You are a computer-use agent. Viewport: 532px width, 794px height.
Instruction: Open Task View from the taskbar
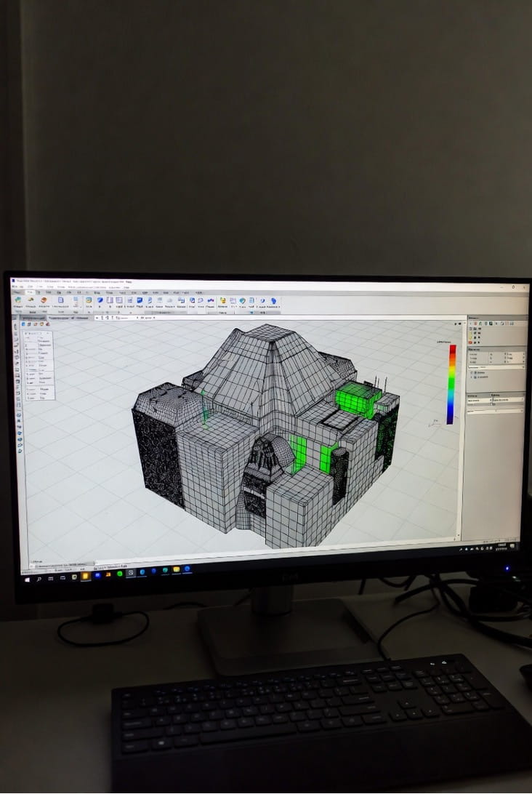[51, 579]
